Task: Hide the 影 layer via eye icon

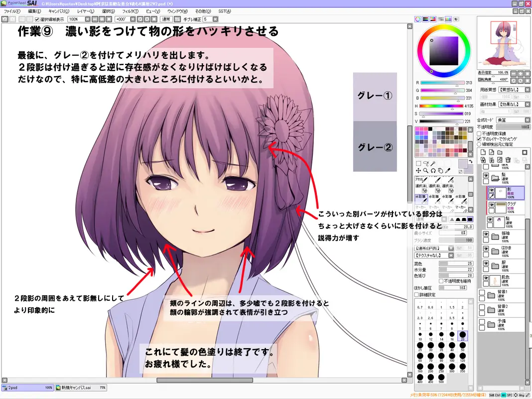Action: (491, 191)
